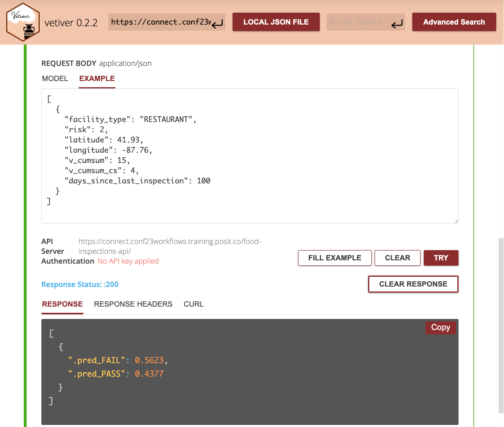Open Advanced Search

(x=454, y=22)
